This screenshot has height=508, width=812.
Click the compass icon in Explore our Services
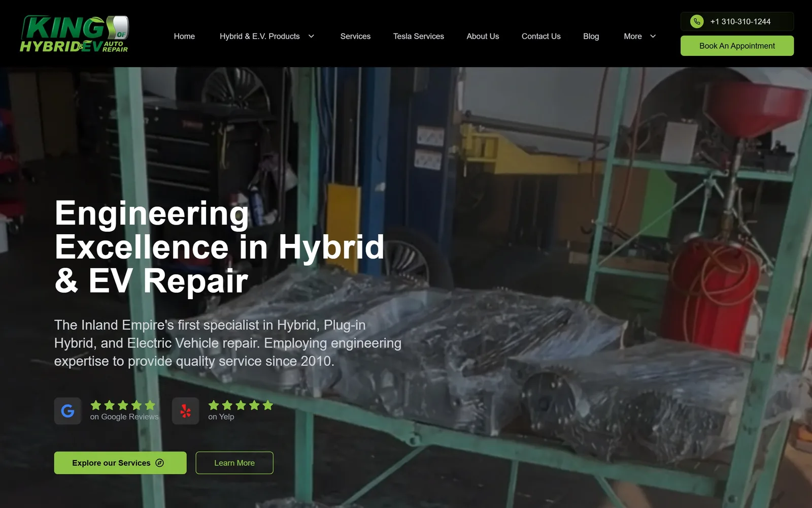click(159, 463)
